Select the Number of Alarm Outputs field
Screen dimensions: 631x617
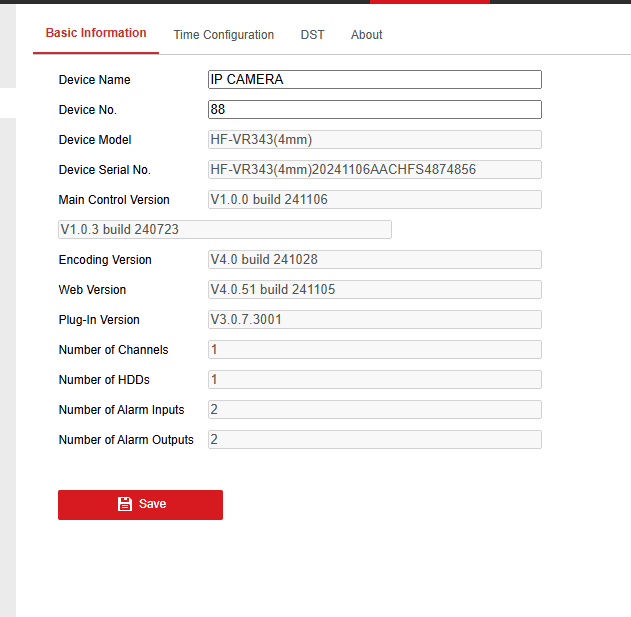pos(374,440)
